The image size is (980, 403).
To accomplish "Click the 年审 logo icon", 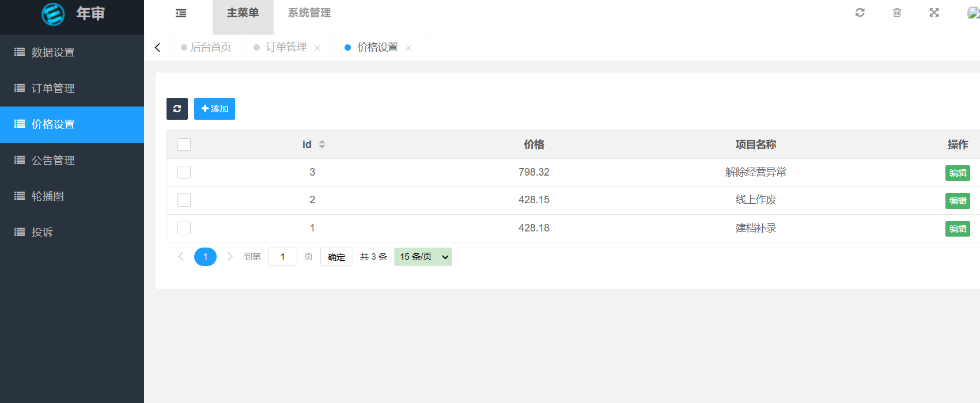I will tap(53, 14).
